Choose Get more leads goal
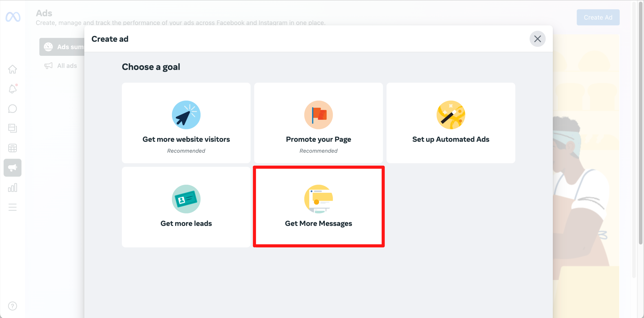Image resolution: width=644 pixels, height=318 pixels. click(x=186, y=207)
